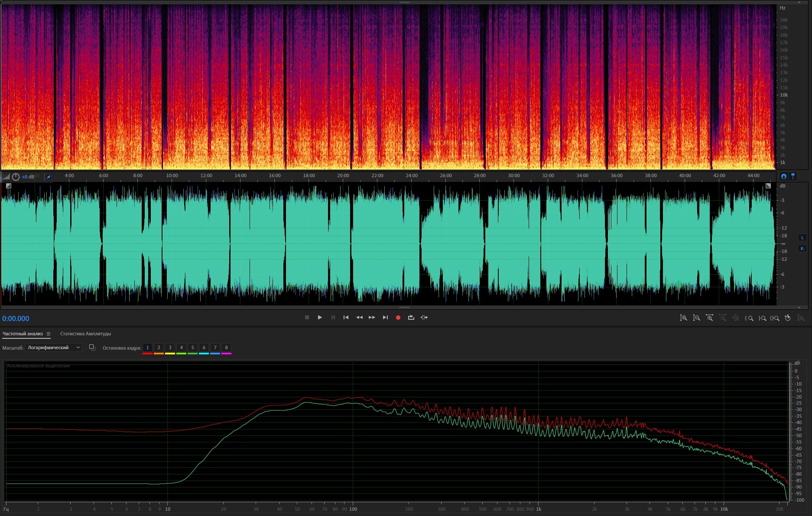Switch to the Статистика Амплитуды tab
The image size is (812, 516).
[85, 334]
